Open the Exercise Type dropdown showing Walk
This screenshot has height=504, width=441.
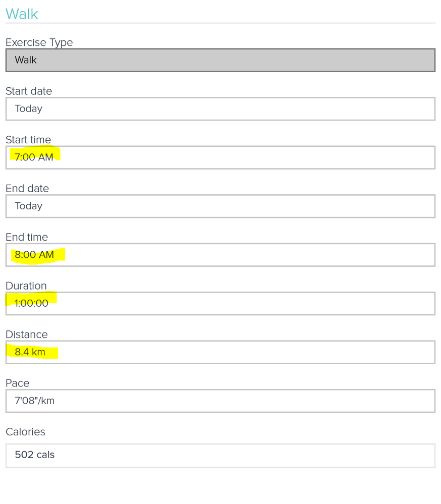pyautogui.click(x=220, y=60)
